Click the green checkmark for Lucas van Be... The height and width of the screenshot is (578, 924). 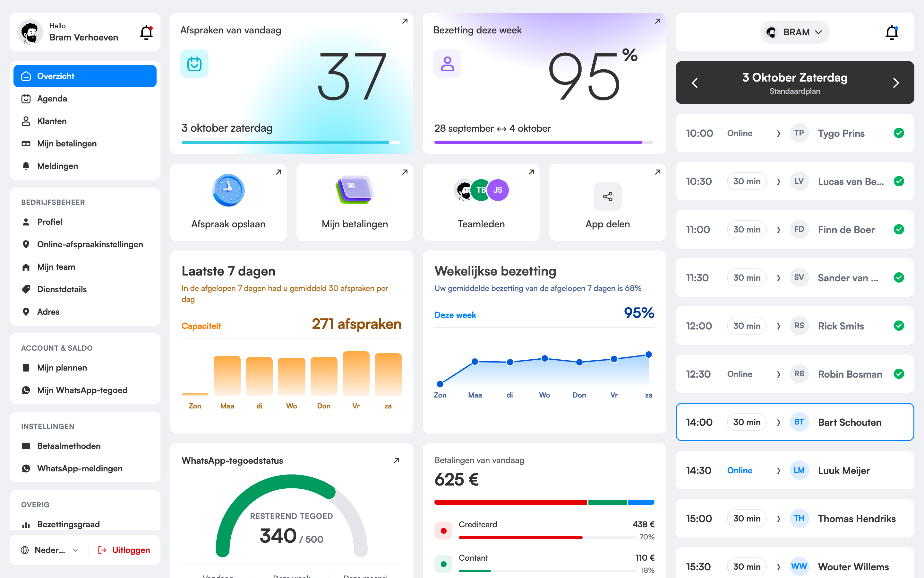[899, 181]
